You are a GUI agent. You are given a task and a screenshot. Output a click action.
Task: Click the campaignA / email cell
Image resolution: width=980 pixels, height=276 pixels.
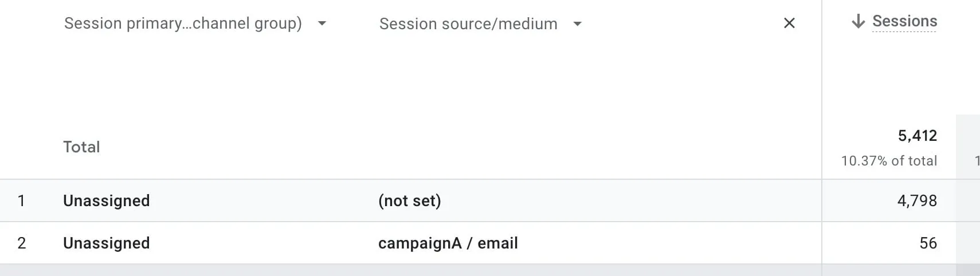click(448, 243)
